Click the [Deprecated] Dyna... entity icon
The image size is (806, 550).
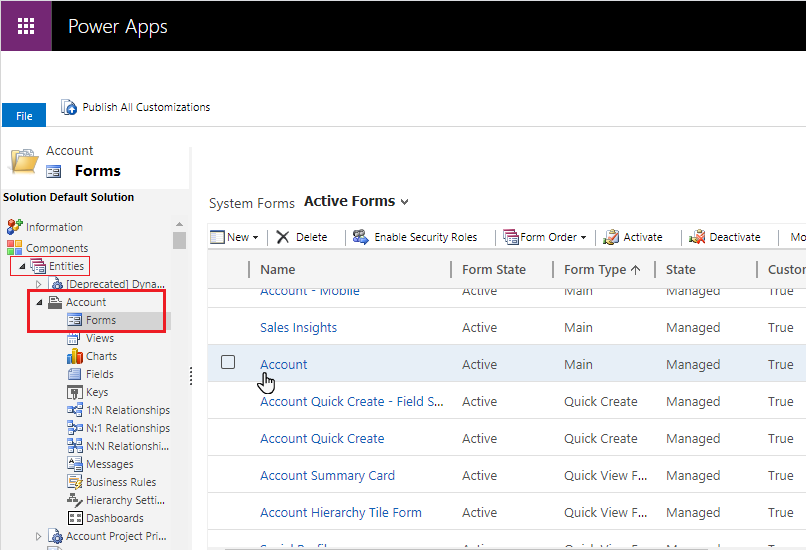pyautogui.click(x=57, y=284)
